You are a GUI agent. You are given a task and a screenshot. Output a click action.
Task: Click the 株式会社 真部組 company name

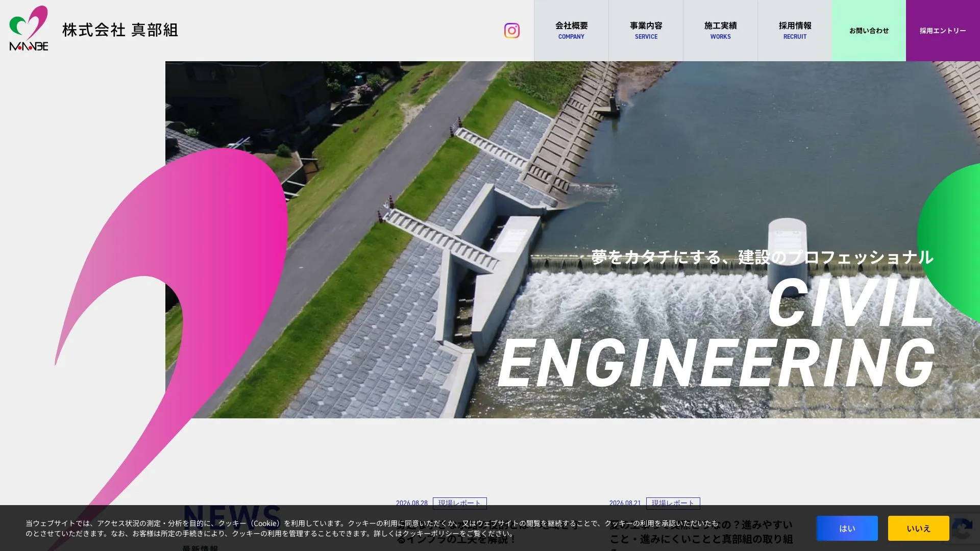pos(120,30)
